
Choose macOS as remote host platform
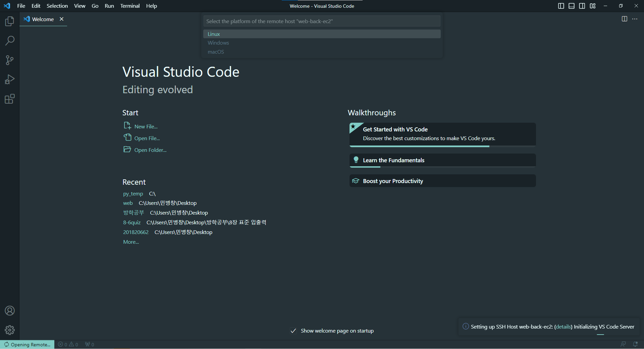click(322, 52)
